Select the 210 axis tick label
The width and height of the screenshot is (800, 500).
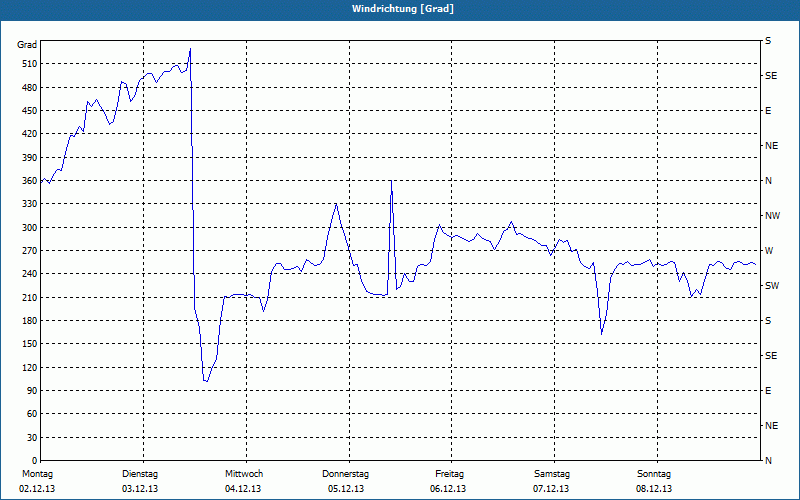tap(30, 297)
